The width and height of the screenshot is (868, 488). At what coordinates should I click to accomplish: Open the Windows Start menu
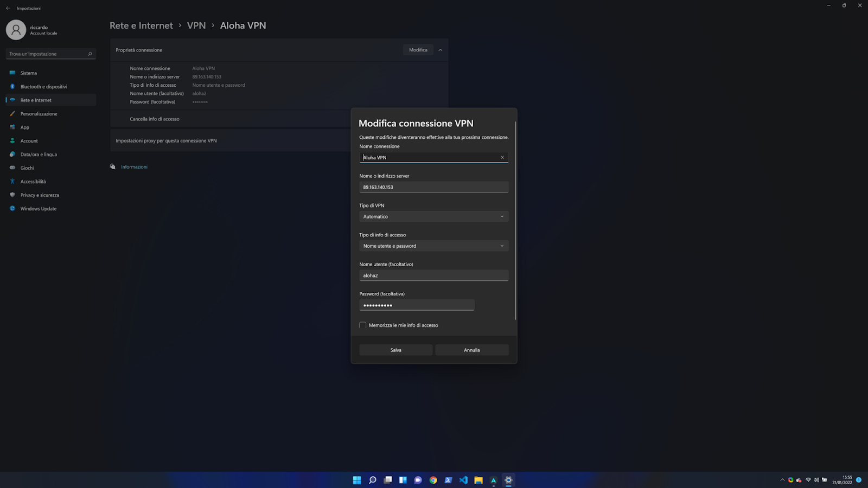(357, 480)
